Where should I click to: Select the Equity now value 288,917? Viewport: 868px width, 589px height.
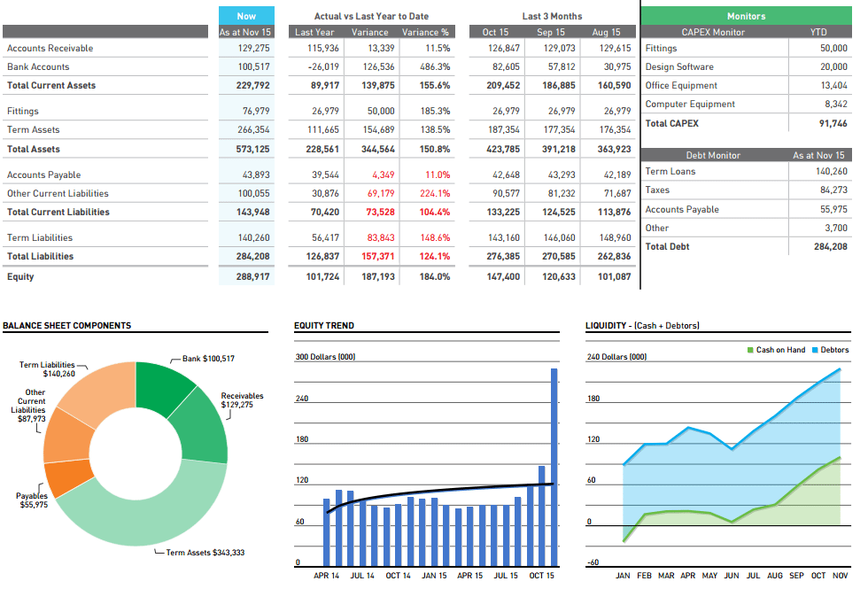pyautogui.click(x=253, y=276)
